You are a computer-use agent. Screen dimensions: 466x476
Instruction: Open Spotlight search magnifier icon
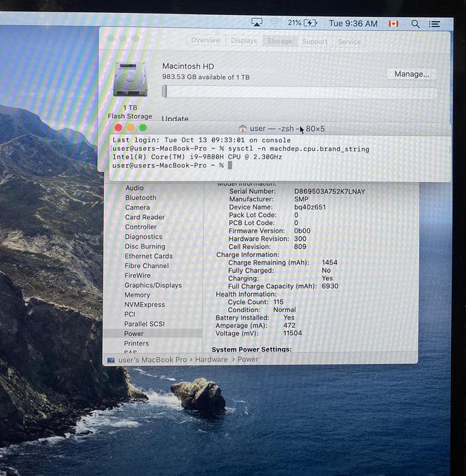(415, 24)
